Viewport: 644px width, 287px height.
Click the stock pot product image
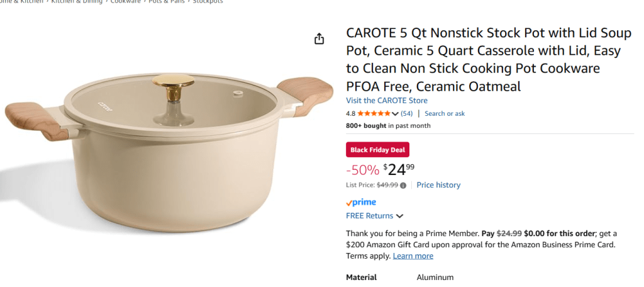click(x=169, y=151)
